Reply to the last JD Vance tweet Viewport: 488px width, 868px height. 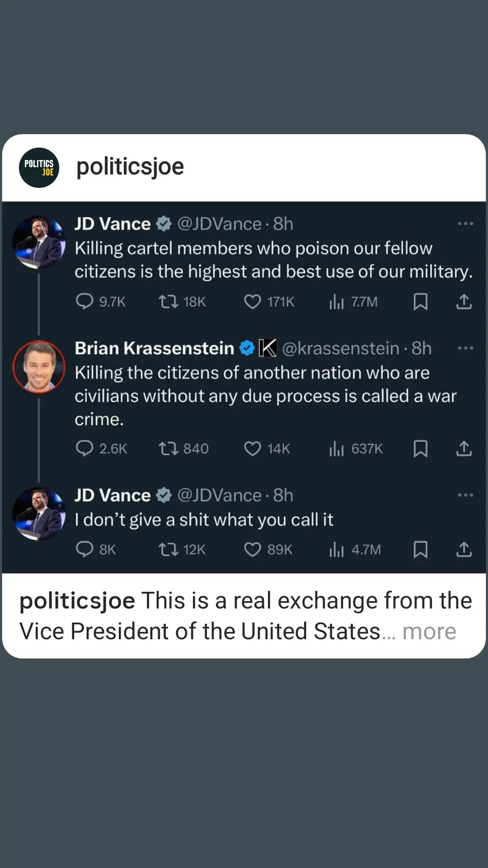84,549
